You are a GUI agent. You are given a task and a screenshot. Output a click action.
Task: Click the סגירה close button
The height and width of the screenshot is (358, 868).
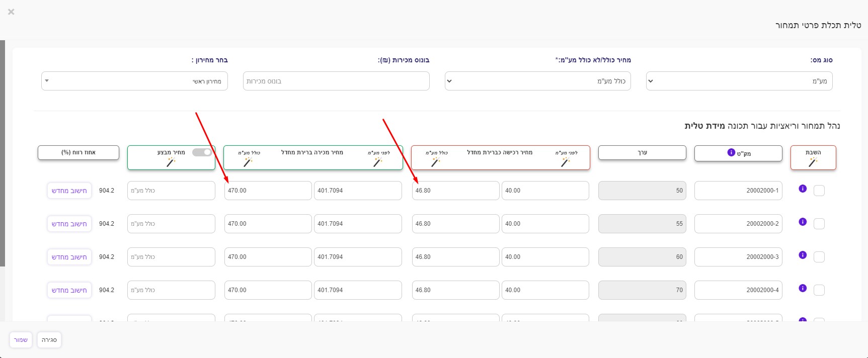tap(49, 340)
